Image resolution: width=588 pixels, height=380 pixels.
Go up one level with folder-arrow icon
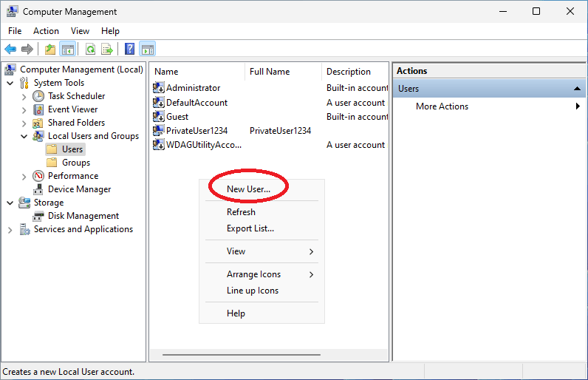coord(50,49)
